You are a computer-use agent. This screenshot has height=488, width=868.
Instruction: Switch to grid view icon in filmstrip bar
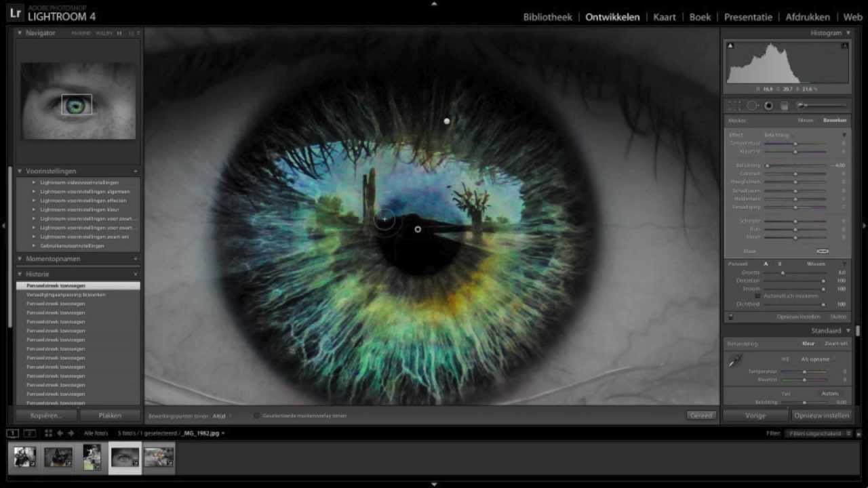[48, 432]
